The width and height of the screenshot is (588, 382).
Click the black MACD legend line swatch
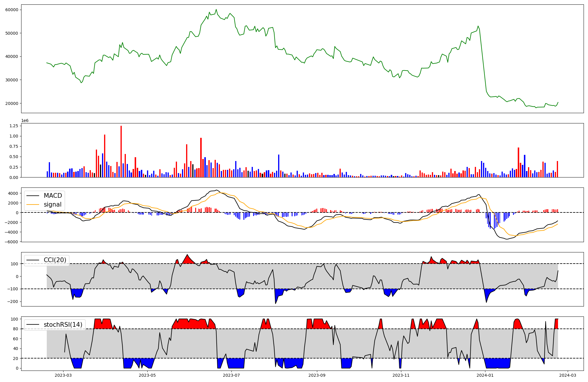pos(33,196)
